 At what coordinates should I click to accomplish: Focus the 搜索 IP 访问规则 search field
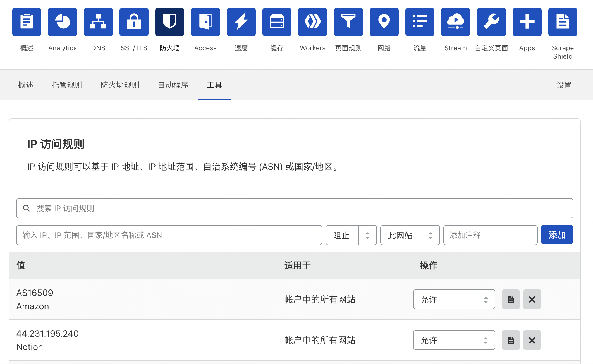(295, 208)
